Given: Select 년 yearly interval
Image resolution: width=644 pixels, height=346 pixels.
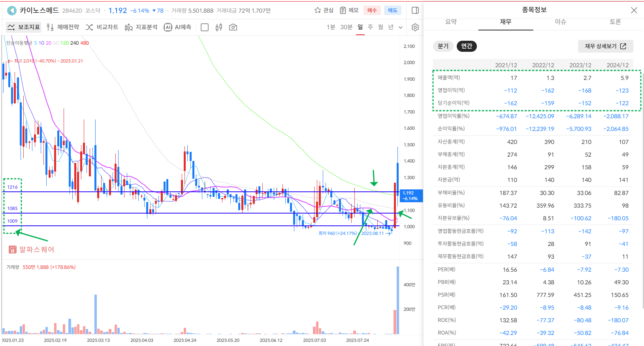Looking at the screenshot, I should coord(391,27).
